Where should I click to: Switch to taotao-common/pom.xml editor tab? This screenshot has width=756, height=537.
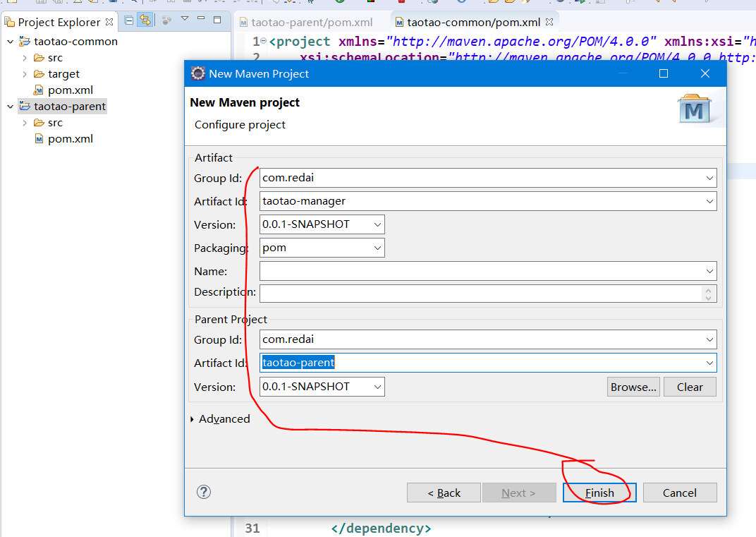(x=473, y=22)
